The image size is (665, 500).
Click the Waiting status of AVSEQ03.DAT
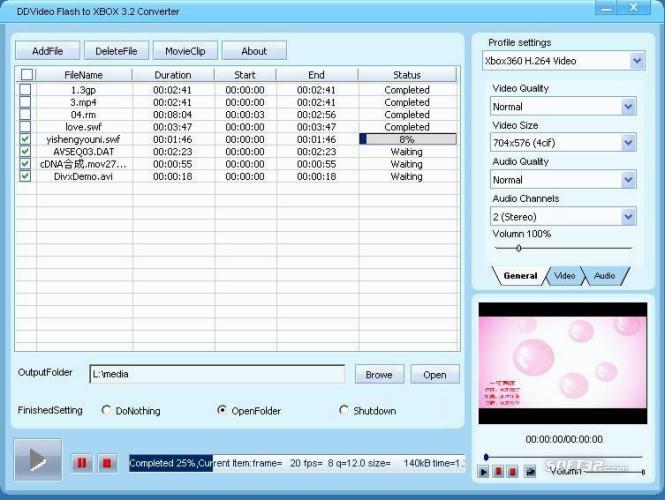[407, 151]
